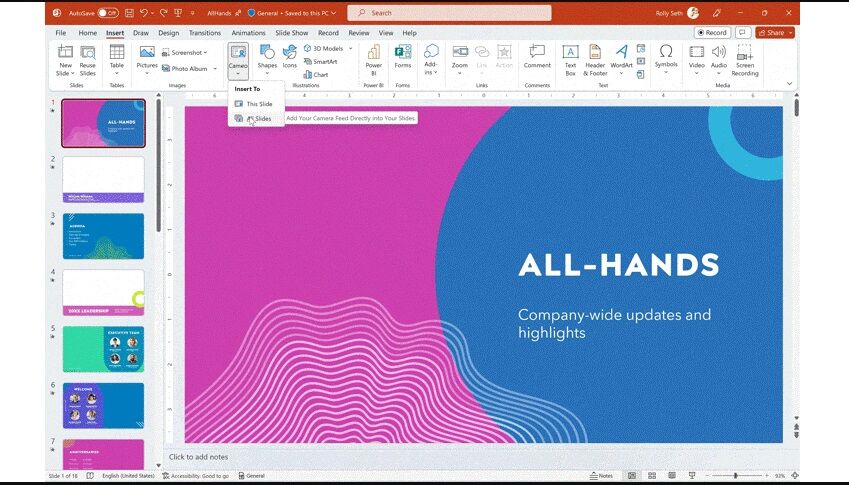The height and width of the screenshot is (485, 849).
Task: Click the Pictures icon
Action: click(147, 52)
